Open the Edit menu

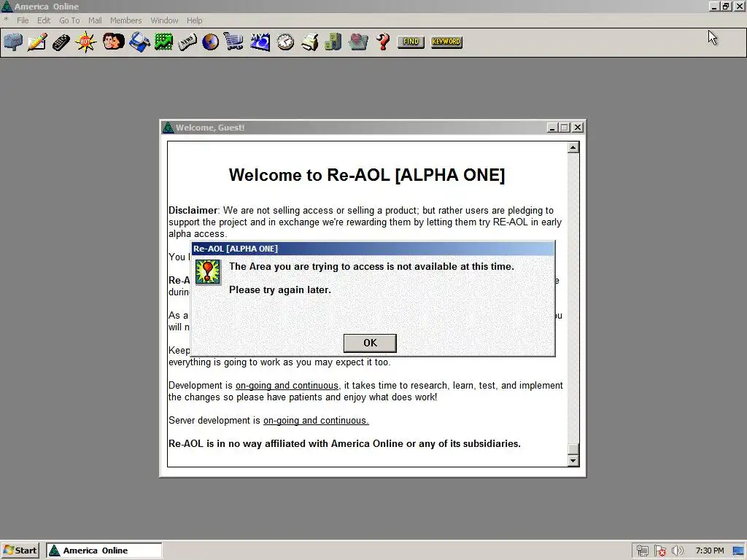tap(44, 20)
